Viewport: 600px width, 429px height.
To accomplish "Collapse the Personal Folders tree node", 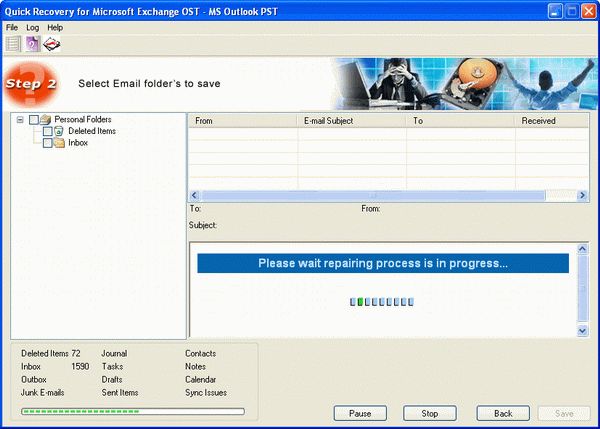I will pyautogui.click(x=20, y=120).
